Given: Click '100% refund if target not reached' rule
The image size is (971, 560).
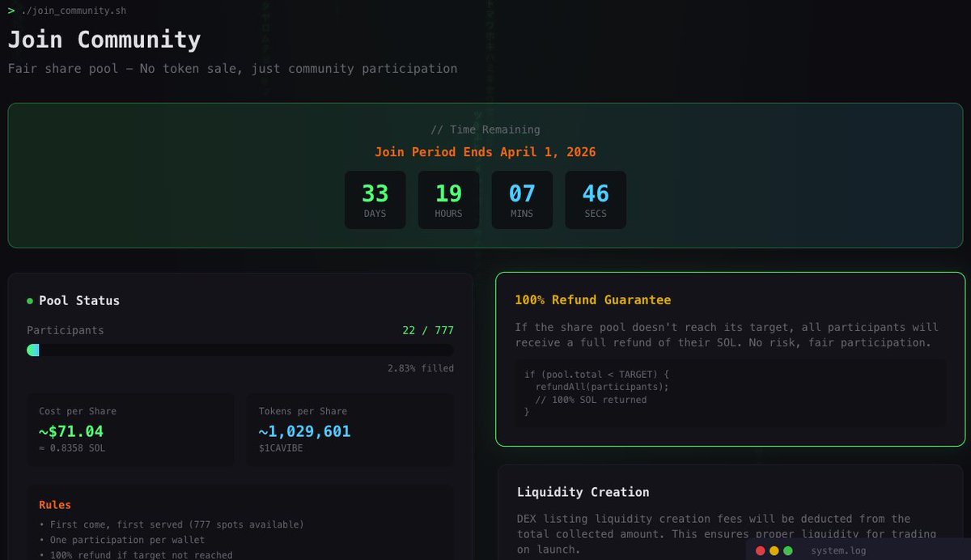Looking at the screenshot, I should coord(136,555).
